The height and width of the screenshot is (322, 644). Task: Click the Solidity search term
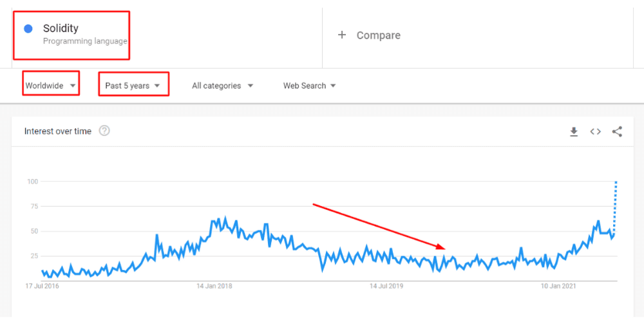click(61, 28)
